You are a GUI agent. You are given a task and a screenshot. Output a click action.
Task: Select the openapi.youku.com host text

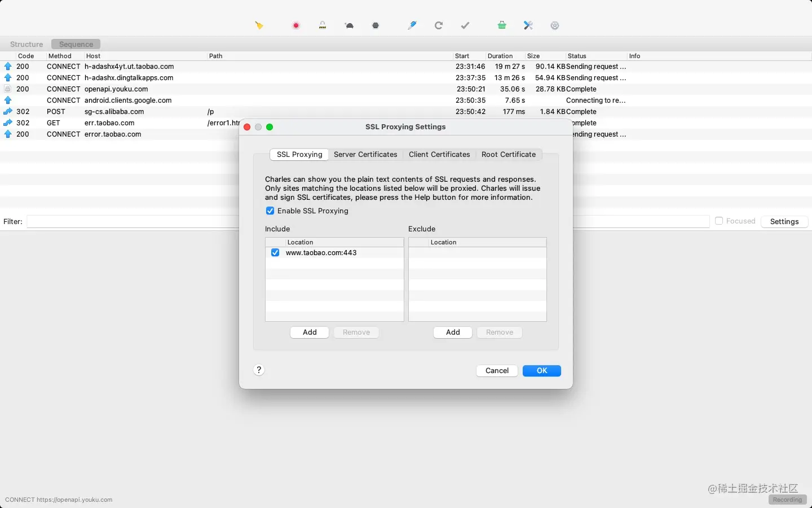tap(116, 89)
